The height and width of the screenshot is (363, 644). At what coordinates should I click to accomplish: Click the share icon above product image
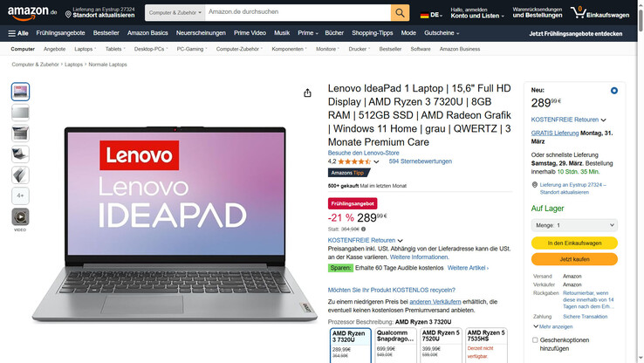coord(307,93)
